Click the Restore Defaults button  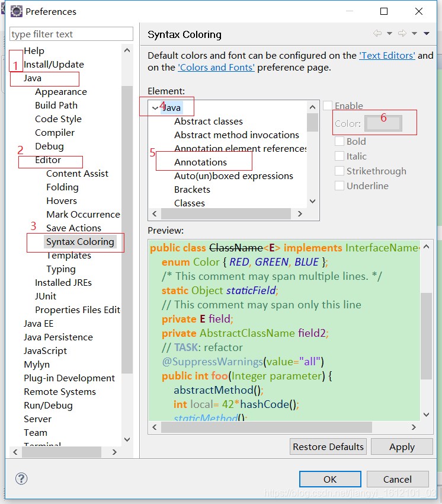328,447
